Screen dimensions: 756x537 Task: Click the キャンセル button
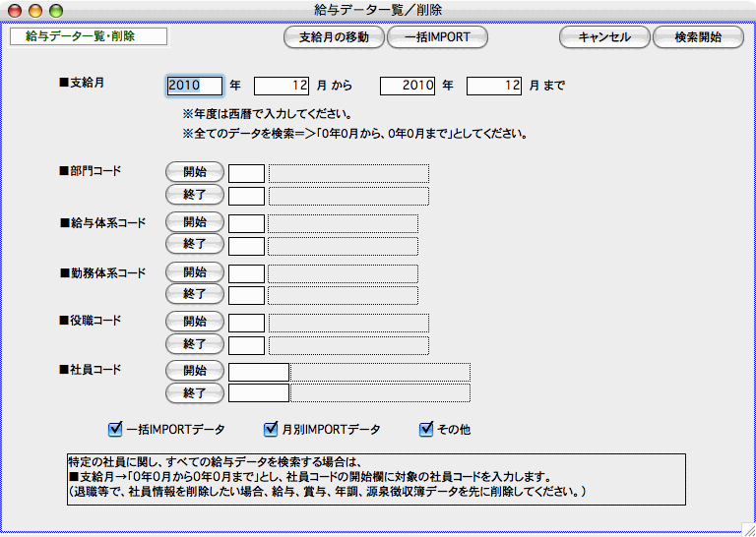[604, 37]
